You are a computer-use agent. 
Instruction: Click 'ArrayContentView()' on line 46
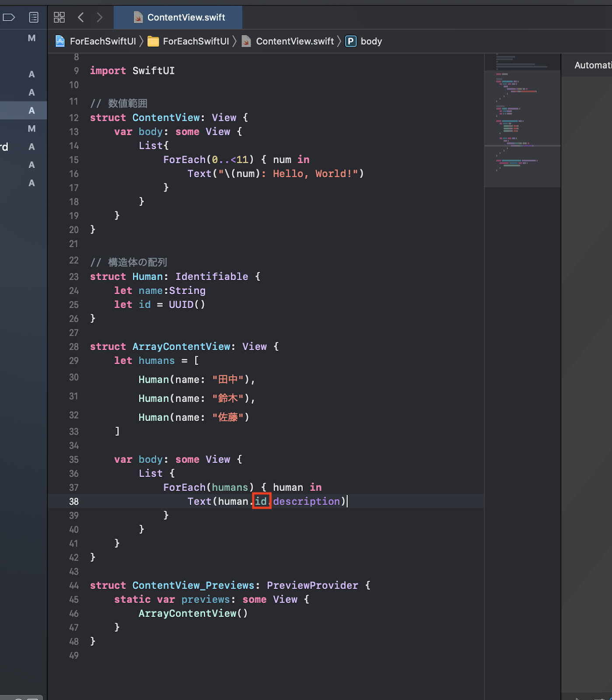[x=193, y=613]
